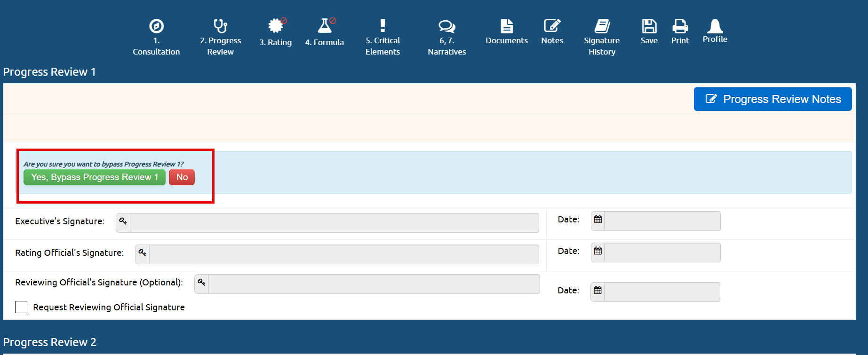Open the 6, 7. Narratives chat icon

446,26
